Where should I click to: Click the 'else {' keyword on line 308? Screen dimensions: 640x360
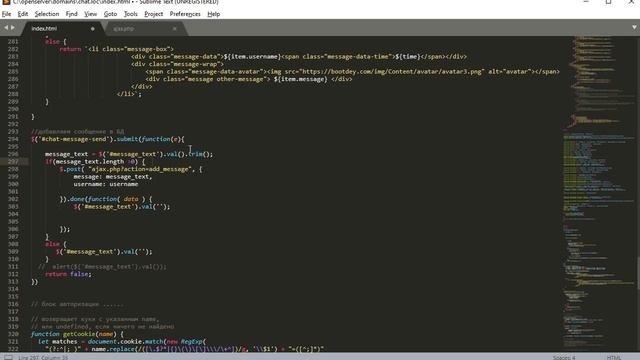pos(56,244)
